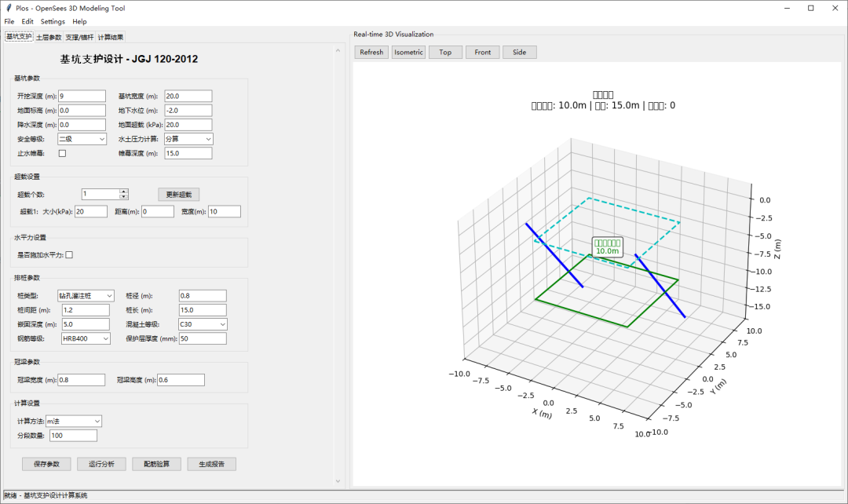Viewport: 848px width, 504px height.
Task: Click the 更新超载 button
Action: (x=179, y=195)
